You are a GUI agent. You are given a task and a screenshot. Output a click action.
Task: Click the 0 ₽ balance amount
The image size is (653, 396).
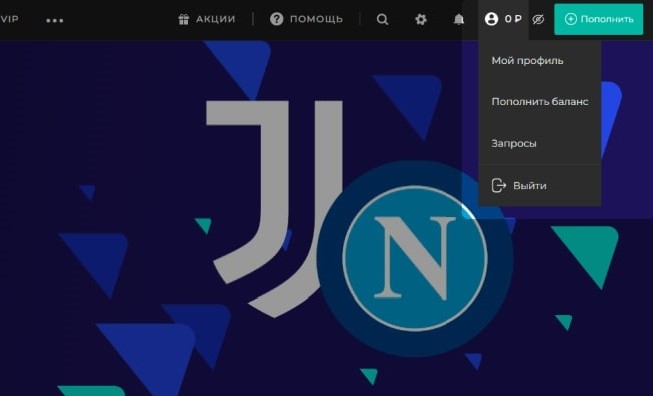[x=513, y=19]
